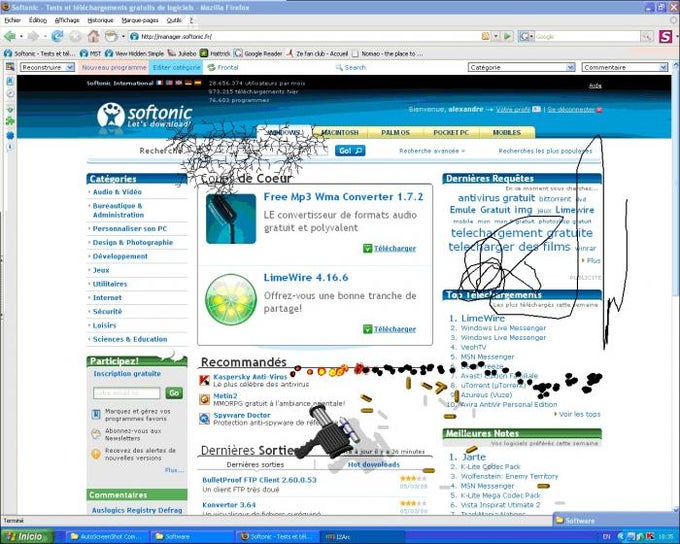Open BulletProof FTP Client 2.60.0.53 link

[259, 480]
